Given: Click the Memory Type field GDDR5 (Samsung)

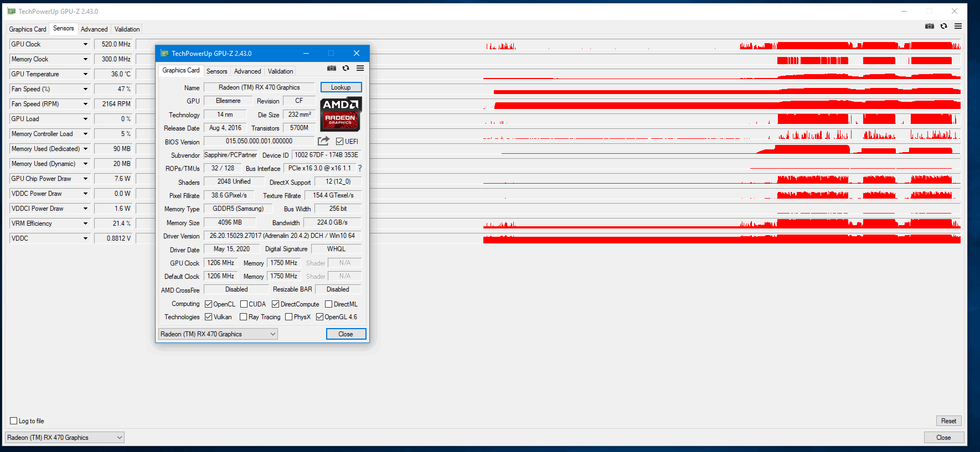Looking at the screenshot, I should tap(238, 209).
